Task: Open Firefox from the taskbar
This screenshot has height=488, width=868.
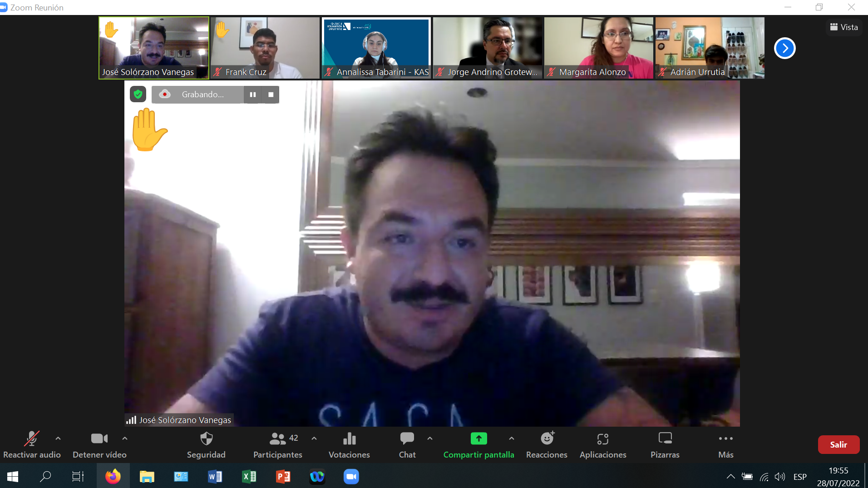Action: 113,476
